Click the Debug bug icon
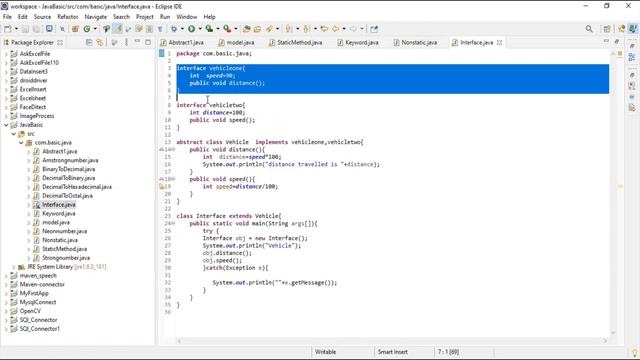The height and width of the screenshot is (360, 640). tap(174, 29)
